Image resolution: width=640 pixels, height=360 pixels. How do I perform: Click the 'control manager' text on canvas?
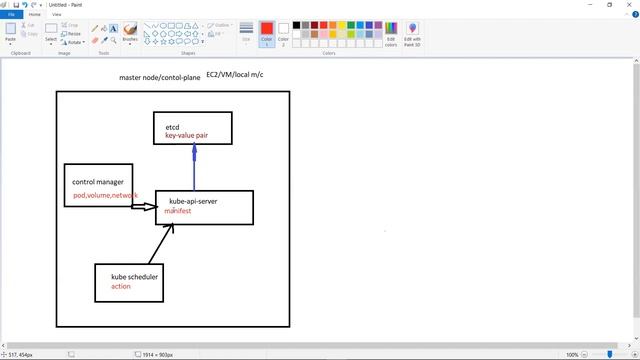[x=98, y=182]
